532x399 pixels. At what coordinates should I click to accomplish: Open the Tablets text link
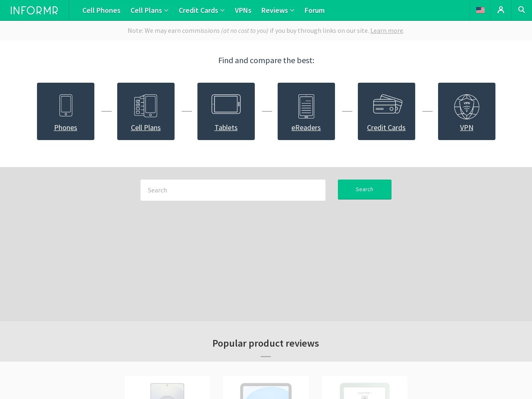[226, 128]
